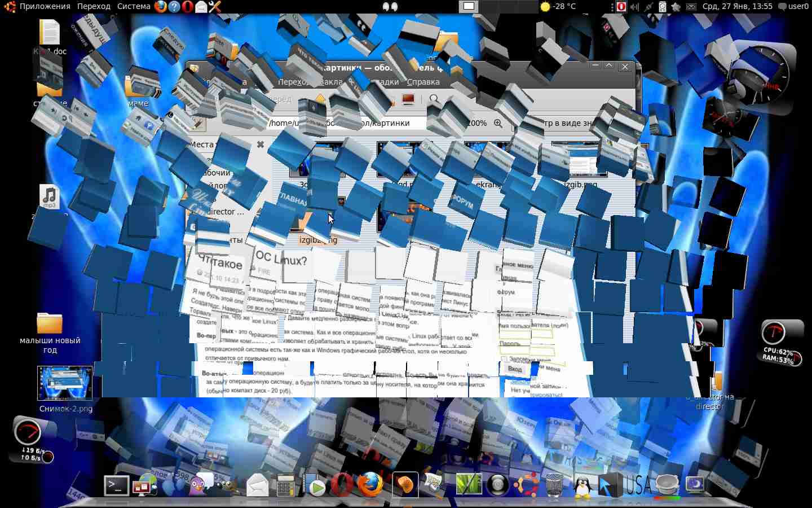Open the weather applet showing -28 °C
The image size is (812, 508).
[558, 6]
